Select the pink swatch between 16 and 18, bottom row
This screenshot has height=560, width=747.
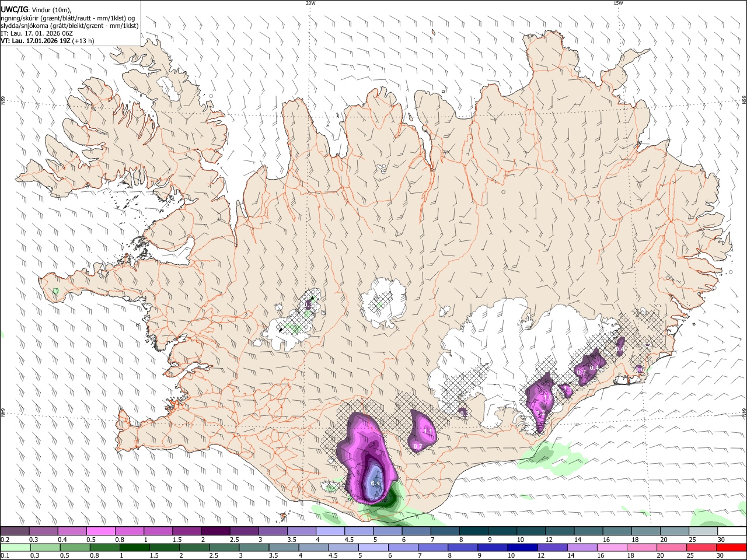612,548
